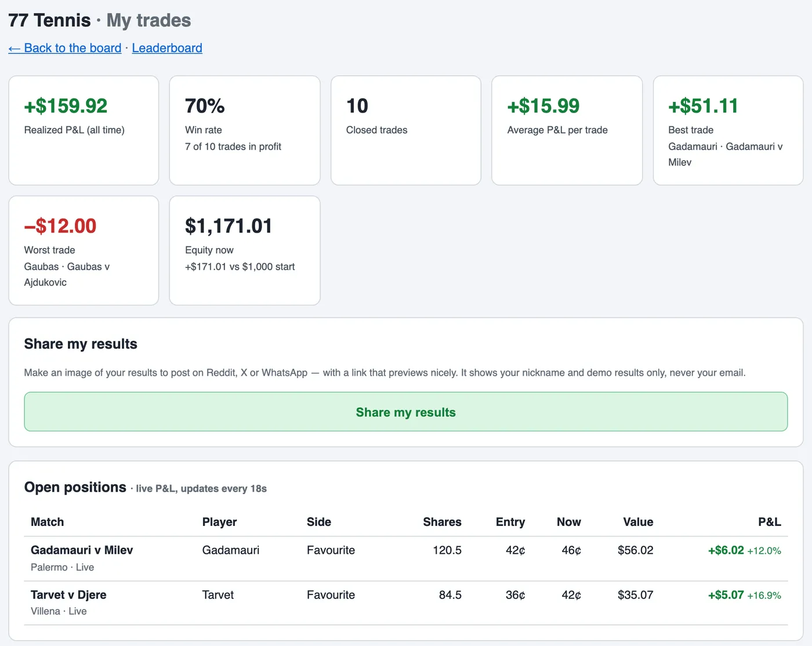Click the 36¢ entry price cell
The height and width of the screenshot is (646, 812).
pyautogui.click(x=516, y=595)
